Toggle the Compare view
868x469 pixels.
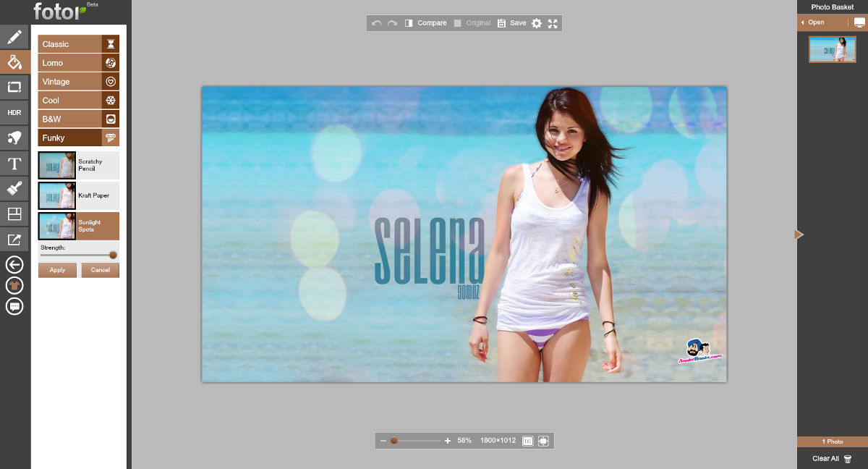point(426,23)
